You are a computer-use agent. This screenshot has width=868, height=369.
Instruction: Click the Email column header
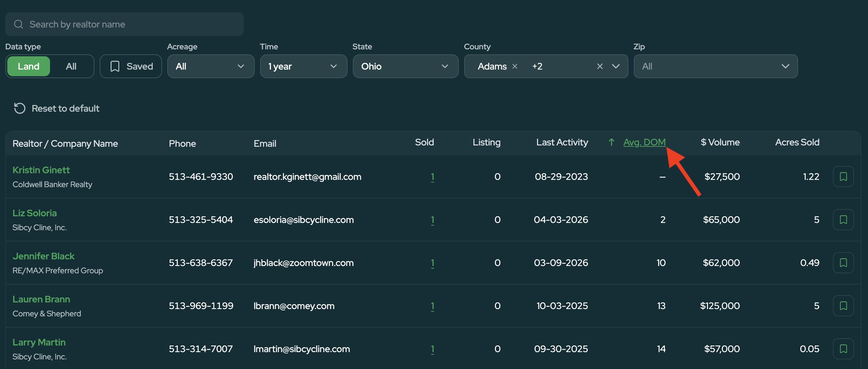(265, 143)
